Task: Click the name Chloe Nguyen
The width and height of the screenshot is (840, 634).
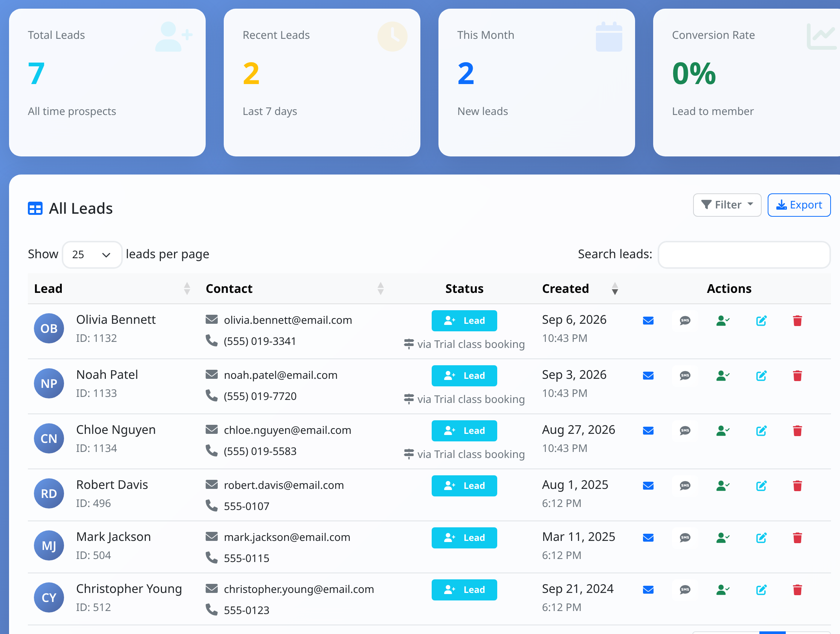Action: coord(116,430)
